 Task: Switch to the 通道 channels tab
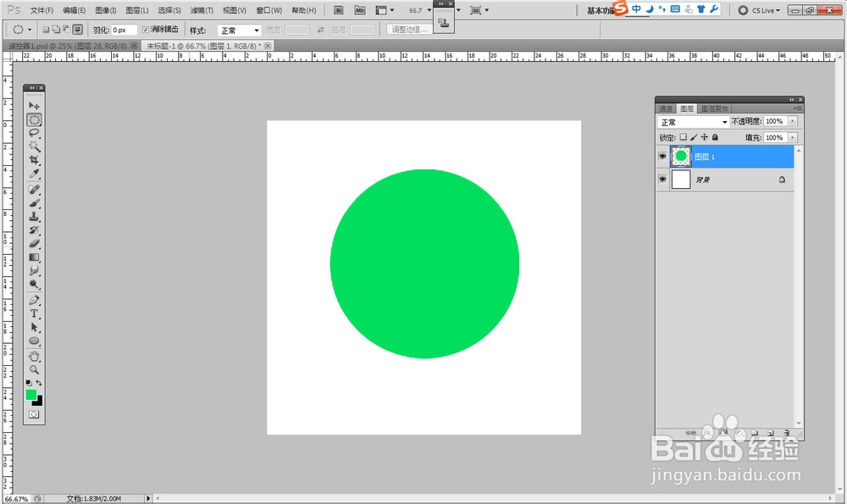click(x=666, y=108)
